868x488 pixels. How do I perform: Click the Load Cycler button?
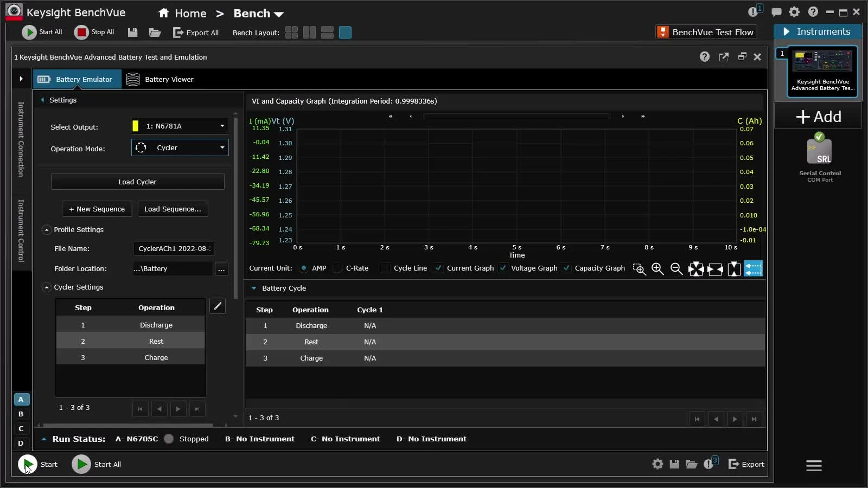click(137, 182)
